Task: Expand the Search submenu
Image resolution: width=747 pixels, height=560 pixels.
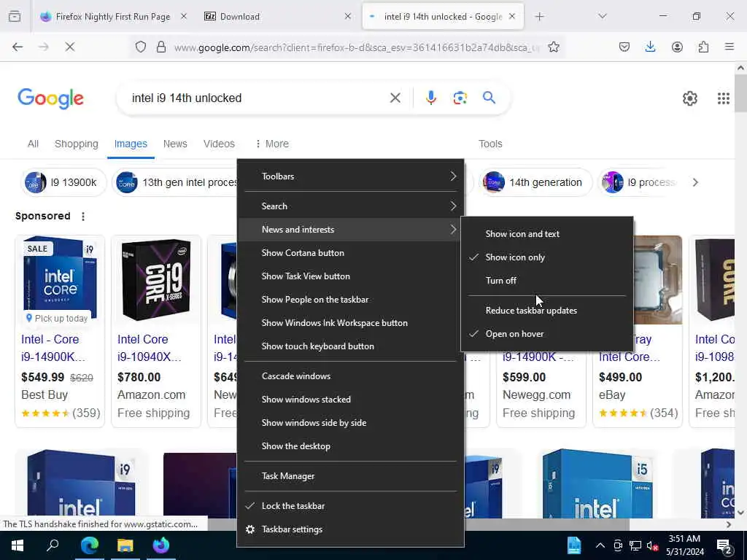Action: click(x=350, y=206)
